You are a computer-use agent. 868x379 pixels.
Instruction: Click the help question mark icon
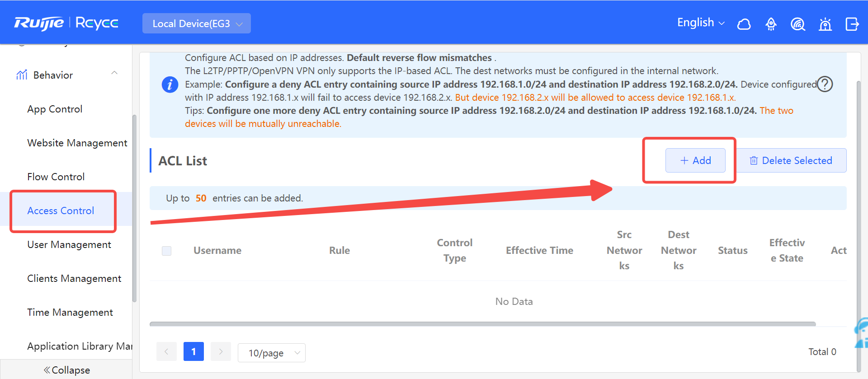825,84
